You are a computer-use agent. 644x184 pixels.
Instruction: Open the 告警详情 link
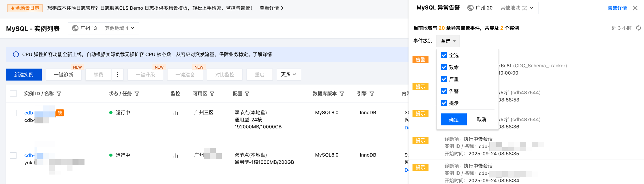click(617, 8)
